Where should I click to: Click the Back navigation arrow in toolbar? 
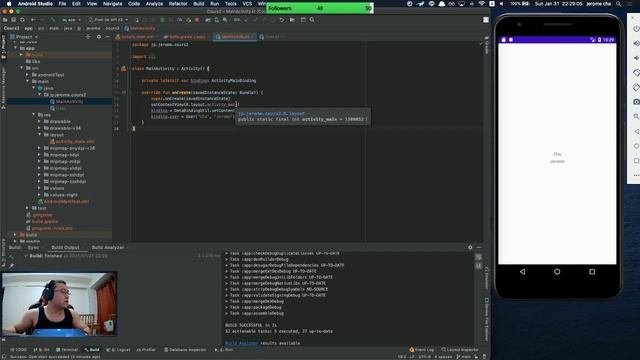[x=33, y=20]
